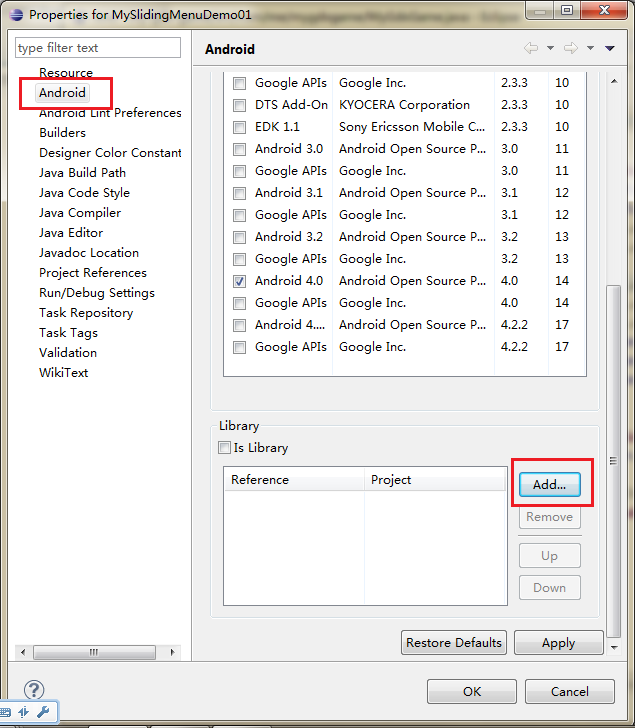Open the forward history dropdown arrow
Image resolution: width=635 pixels, height=728 pixels.
tap(590, 48)
